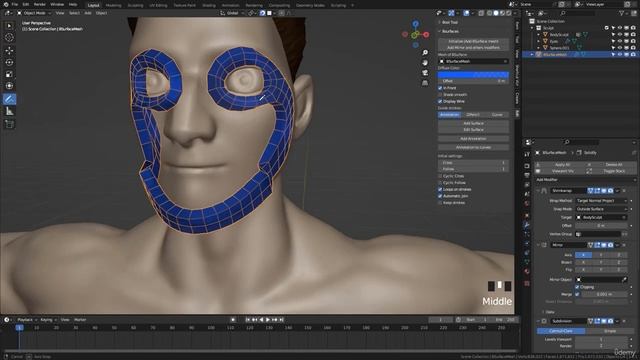Open the Snap Mode dropdown
The height and width of the screenshot is (360, 640).
click(x=601, y=209)
